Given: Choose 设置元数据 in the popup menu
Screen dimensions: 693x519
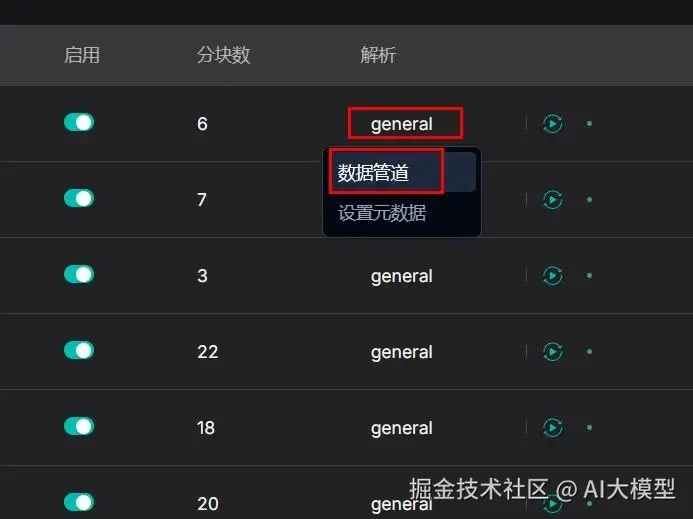Looking at the screenshot, I should pos(382,213).
